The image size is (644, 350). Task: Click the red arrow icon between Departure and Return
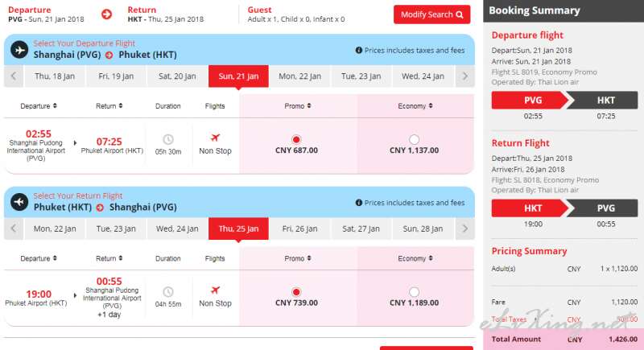point(107,14)
